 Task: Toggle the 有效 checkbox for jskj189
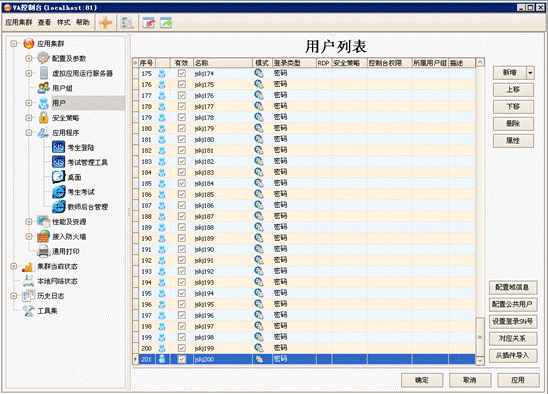point(182,238)
